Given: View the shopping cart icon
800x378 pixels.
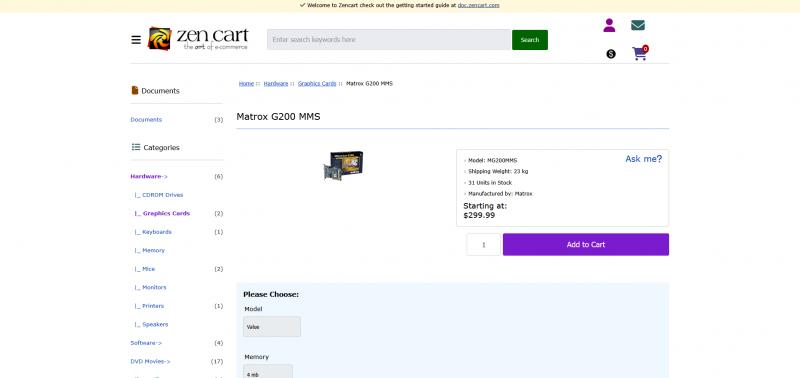Looking at the screenshot, I should coord(640,53).
